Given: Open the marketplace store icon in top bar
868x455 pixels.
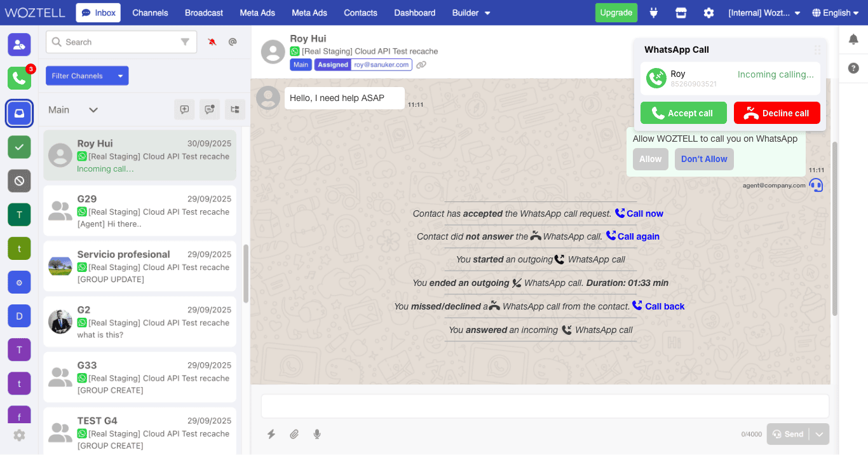Looking at the screenshot, I should (681, 13).
